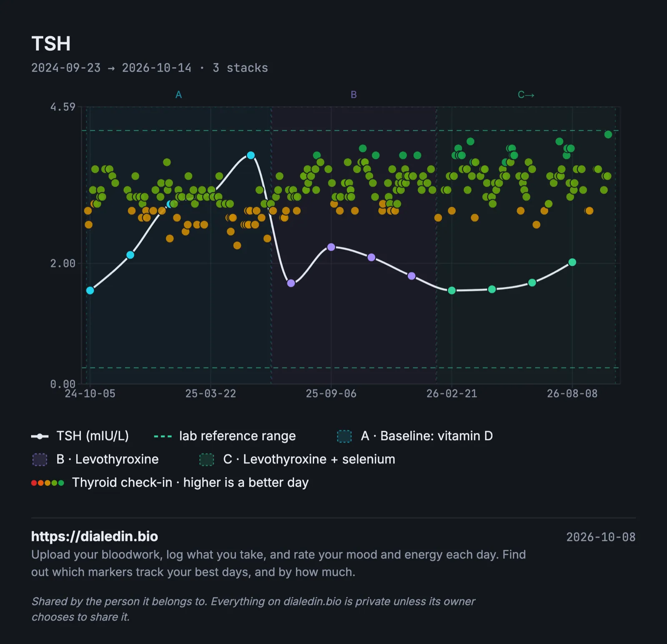Open the https://dialedin.bio link
The height and width of the screenshot is (644, 667).
click(95, 536)
